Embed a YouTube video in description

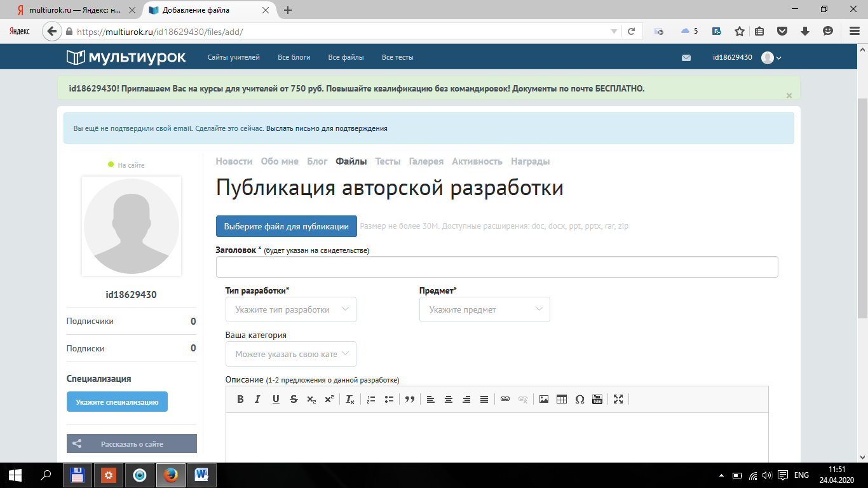[x=597, y=399]
